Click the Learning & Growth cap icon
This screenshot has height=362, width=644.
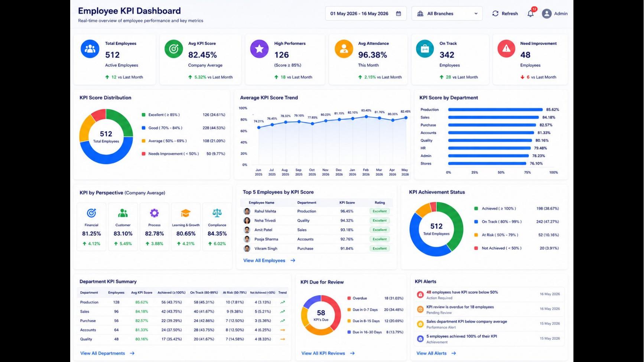186,213
